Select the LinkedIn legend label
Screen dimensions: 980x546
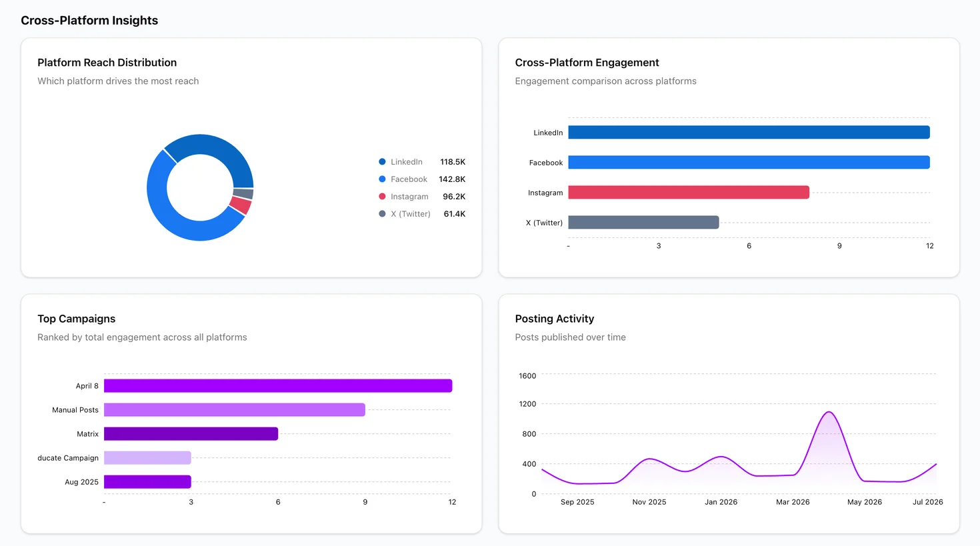[407, 162]
